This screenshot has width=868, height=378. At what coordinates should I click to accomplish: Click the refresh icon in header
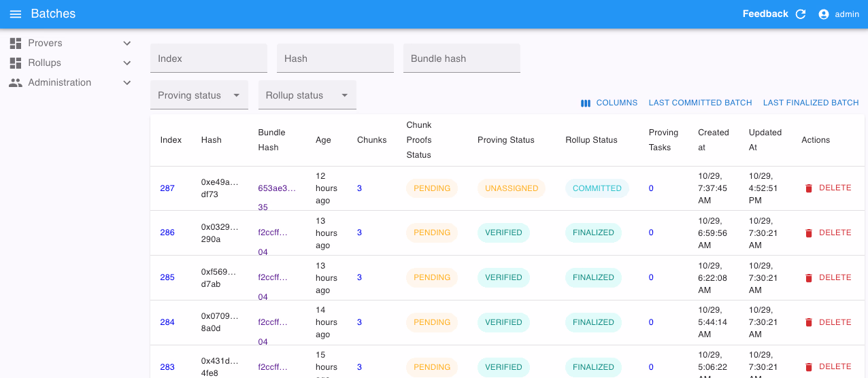801,14
